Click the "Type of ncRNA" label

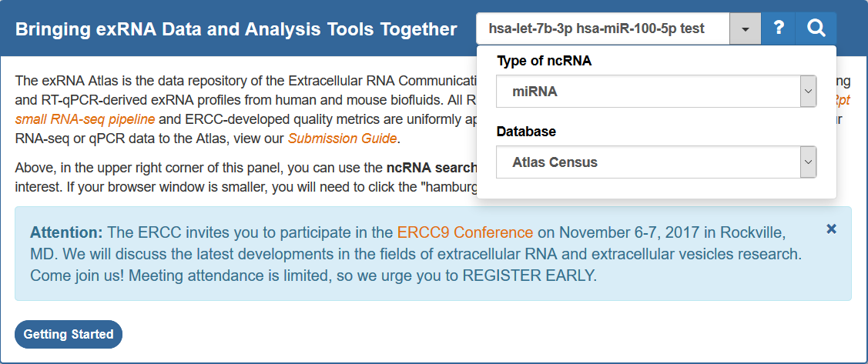coord(544,61)
